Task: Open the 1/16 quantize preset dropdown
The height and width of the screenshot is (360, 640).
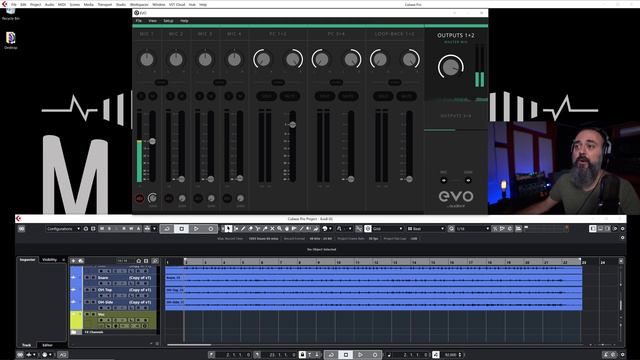Action: point(473,229)
